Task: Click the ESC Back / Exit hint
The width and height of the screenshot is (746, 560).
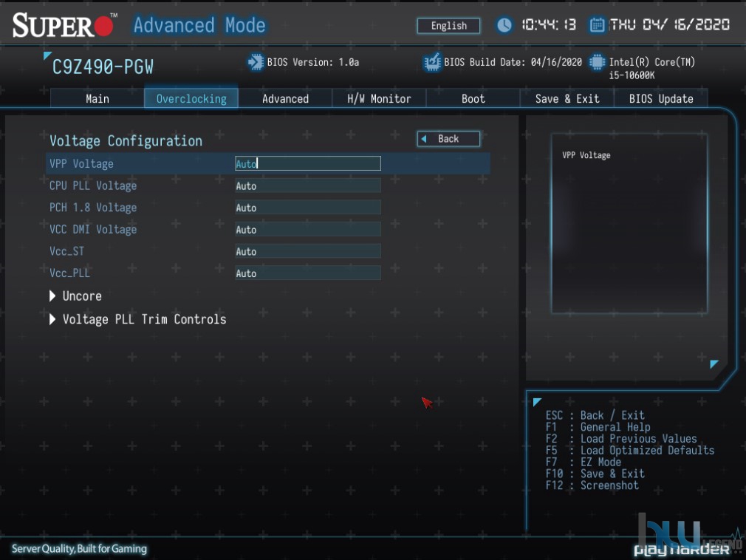Action: pos(595,415)
